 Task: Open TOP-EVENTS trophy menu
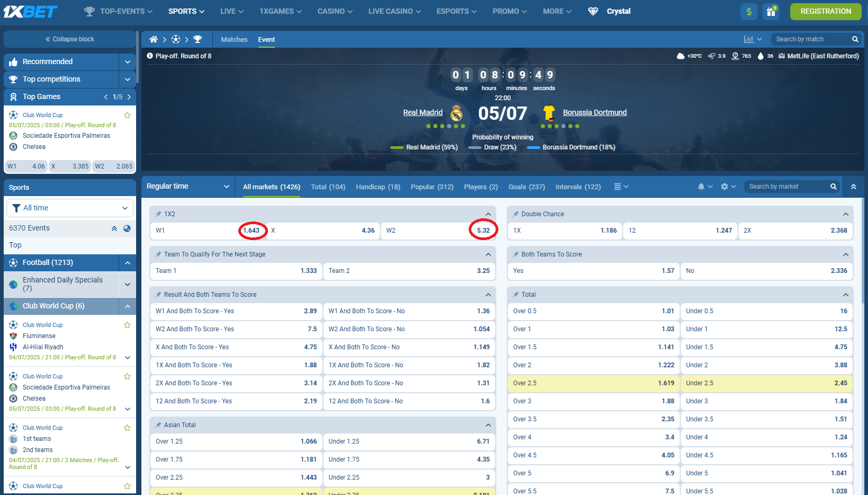click(119, 11)
